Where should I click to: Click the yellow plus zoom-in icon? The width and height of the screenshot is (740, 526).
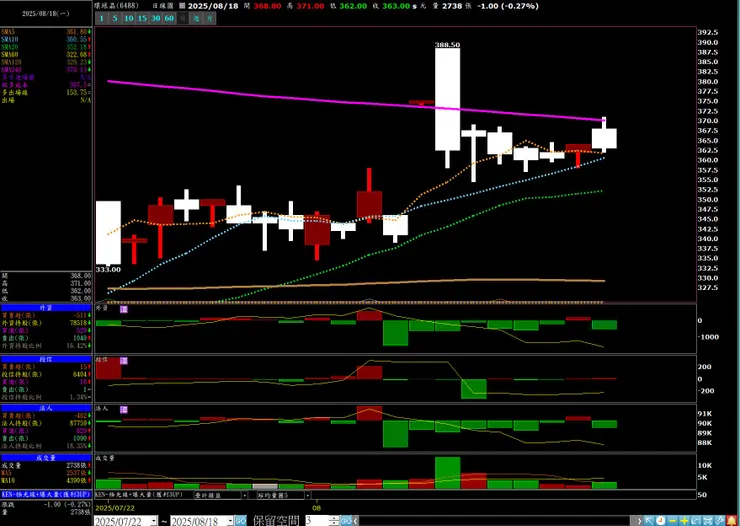[684, 521]
